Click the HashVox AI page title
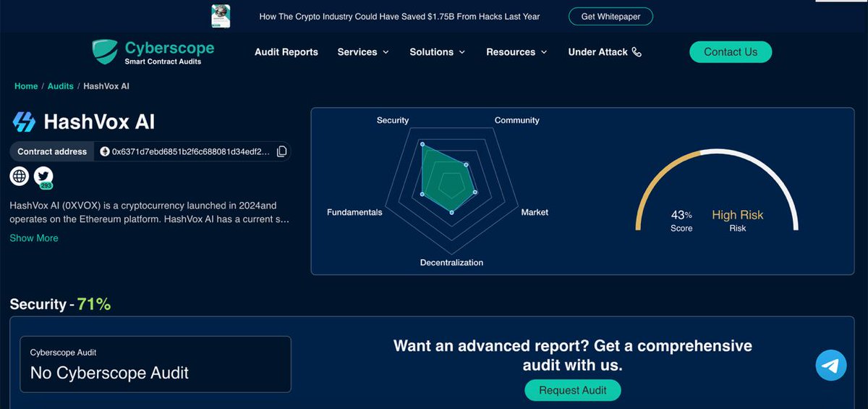868x409 pixels. pos(99,122)
